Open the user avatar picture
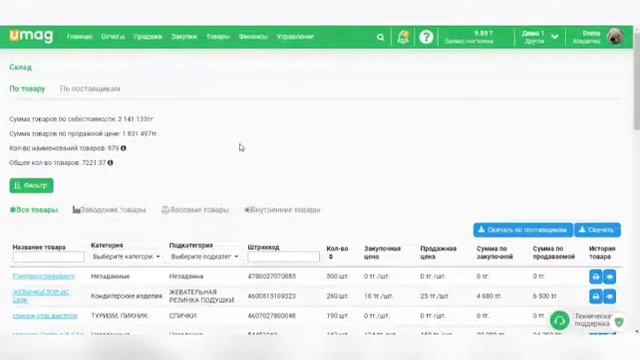640x360 pixels. pyautogui.click(x=615, y=37)
